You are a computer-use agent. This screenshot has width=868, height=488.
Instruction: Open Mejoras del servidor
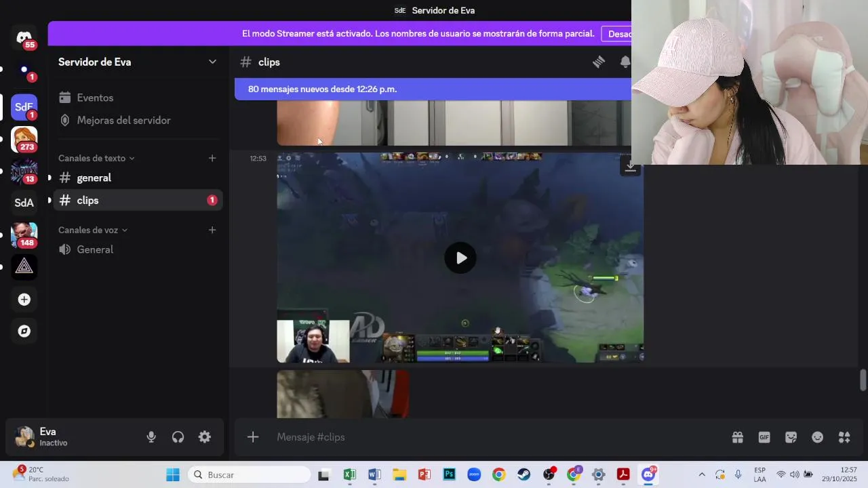(x=138, y=120)
